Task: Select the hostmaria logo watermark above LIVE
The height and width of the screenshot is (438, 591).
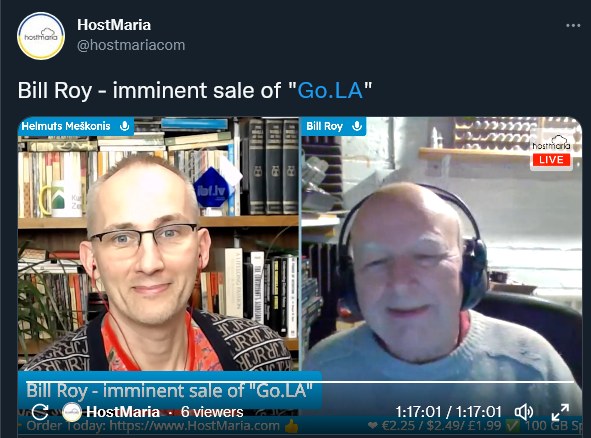Action: [x=551, y=144]
